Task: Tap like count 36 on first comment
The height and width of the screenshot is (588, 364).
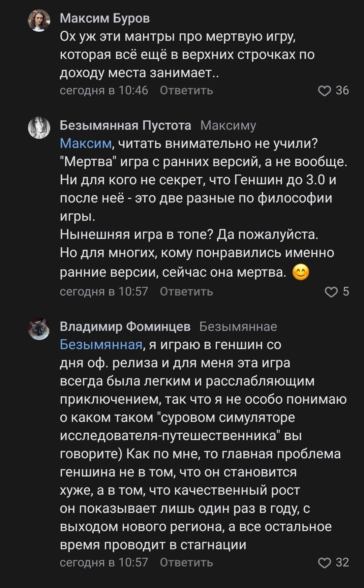Action: click(x=342, y=90)
